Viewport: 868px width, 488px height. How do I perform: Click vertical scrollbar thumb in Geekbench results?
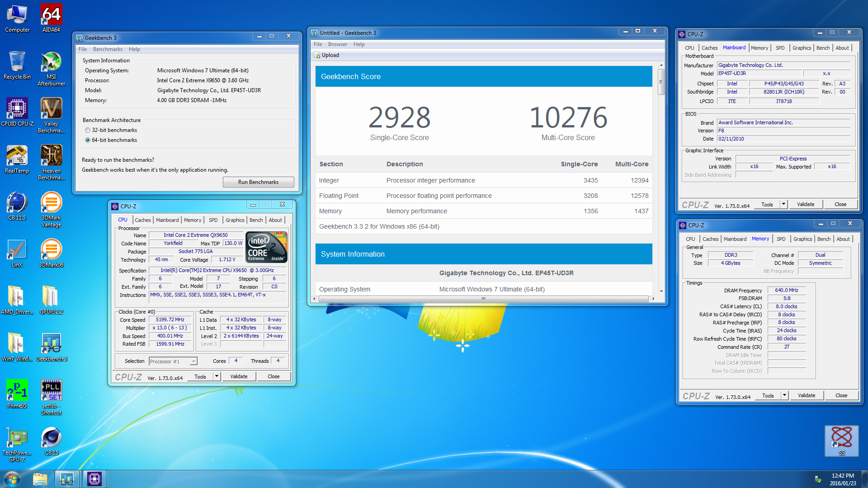pos(661,82)
